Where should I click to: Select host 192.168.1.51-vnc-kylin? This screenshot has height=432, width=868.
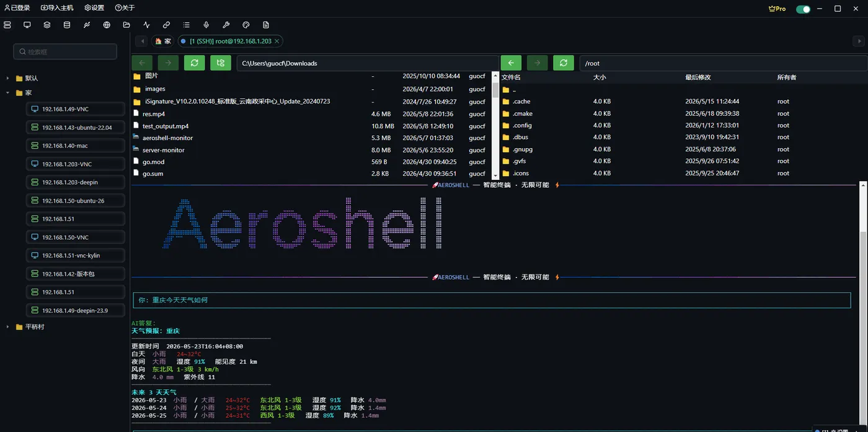point(75,255)
